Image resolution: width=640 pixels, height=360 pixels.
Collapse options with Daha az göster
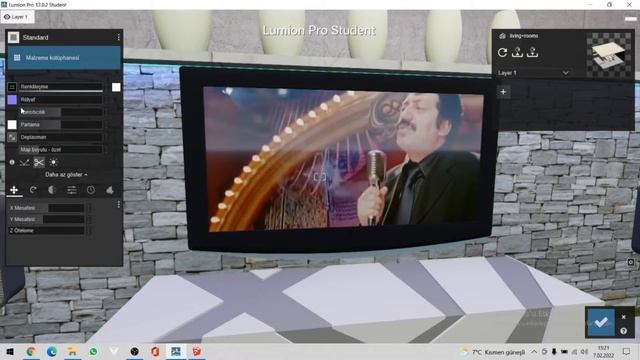[x=66, y=175]
